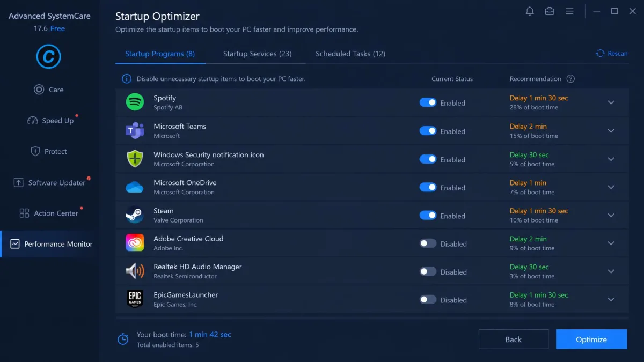
Task: Click the Performance Monitor sidebar label
Action: (x=58, y=244)
